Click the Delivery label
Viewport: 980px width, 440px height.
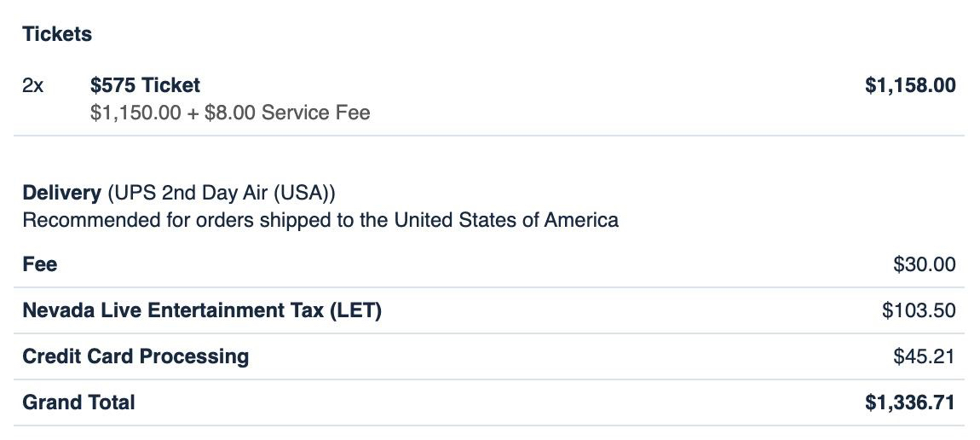61,193
